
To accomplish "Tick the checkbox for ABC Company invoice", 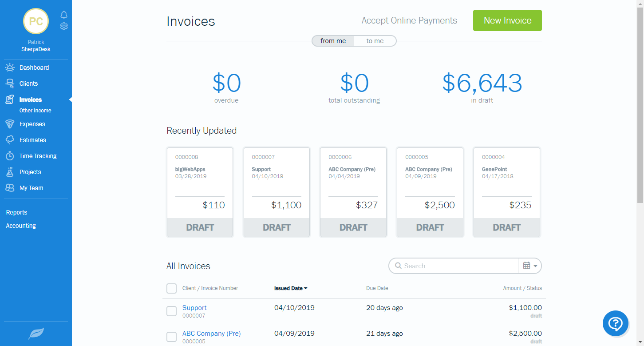I will (171, 337).
